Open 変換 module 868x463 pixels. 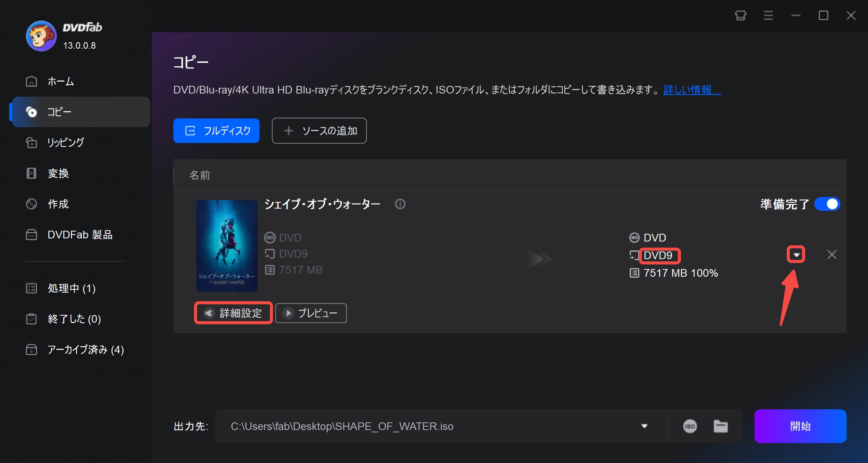pos(81,173)
